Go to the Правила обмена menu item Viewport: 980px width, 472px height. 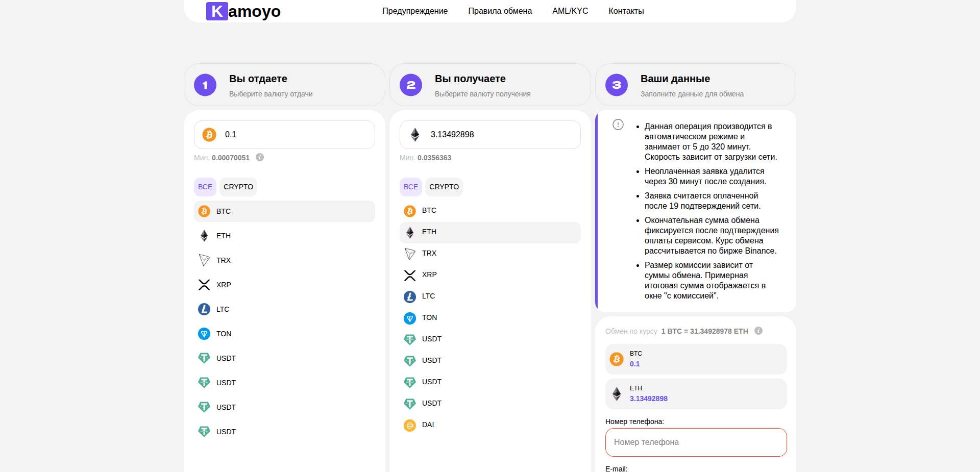point(500,11)
